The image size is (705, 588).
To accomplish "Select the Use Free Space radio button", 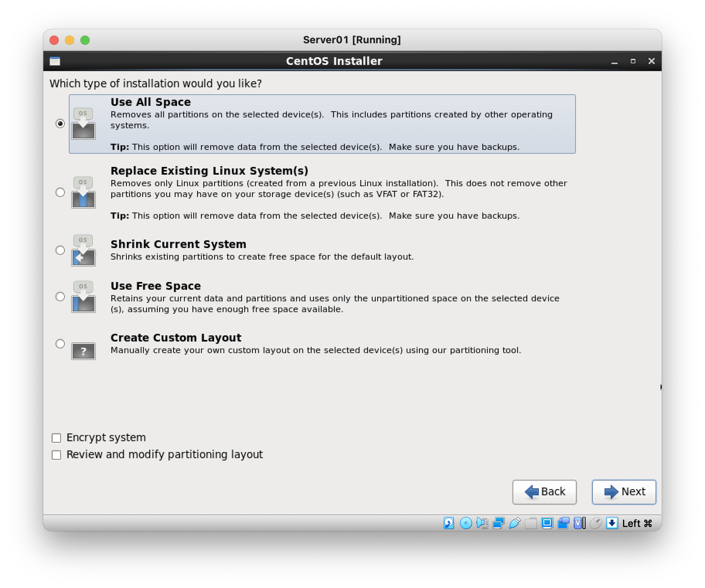I will 60,297.
